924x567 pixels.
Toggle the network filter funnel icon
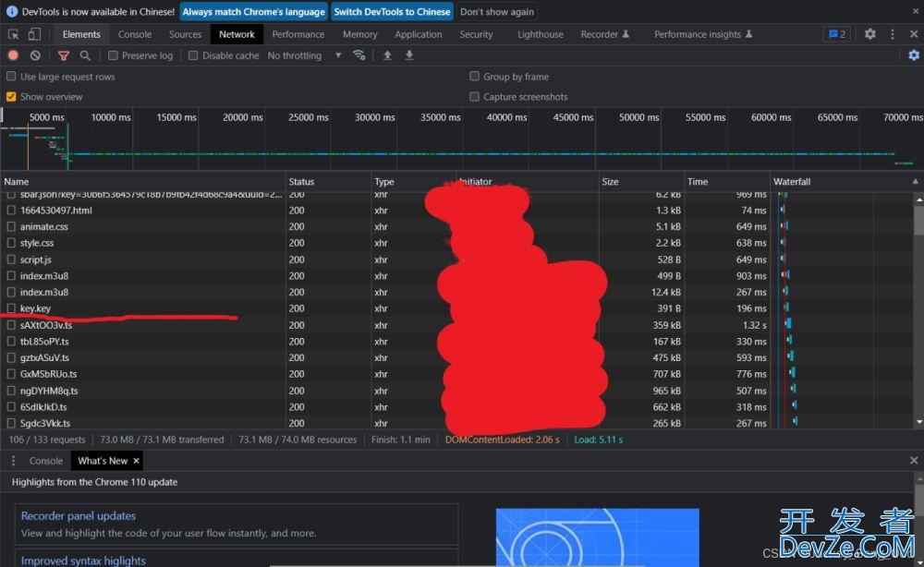[64, 55]
